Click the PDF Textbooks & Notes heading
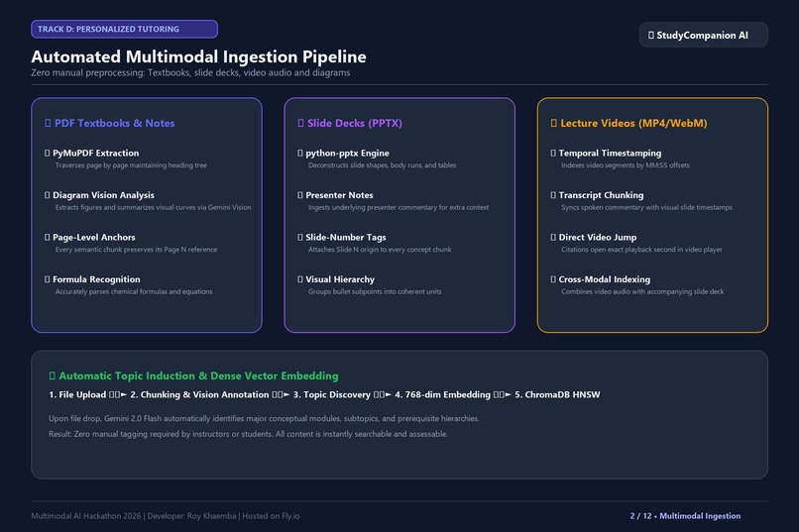This screenshot has height=532, width=799. (115, 123)
